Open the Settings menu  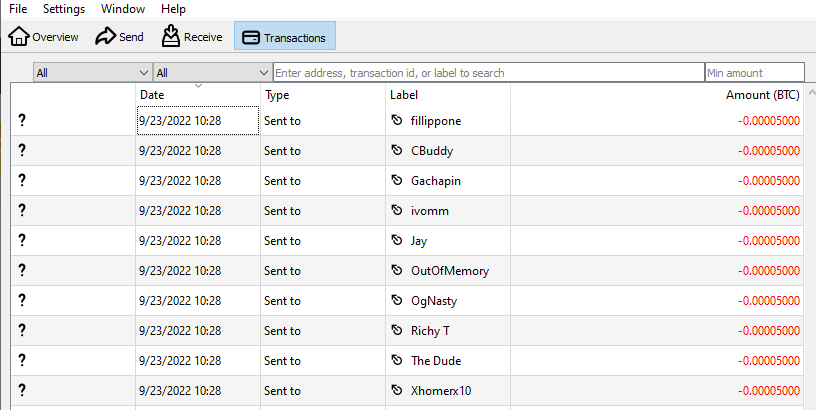click(63, 9)
